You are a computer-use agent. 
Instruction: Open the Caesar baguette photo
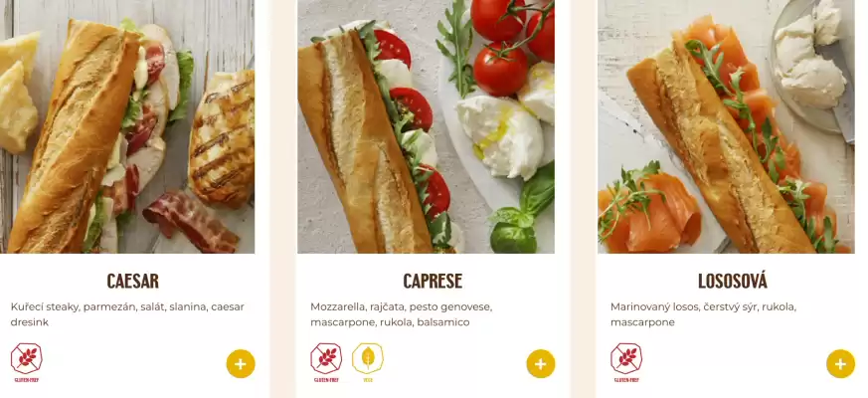(127, 126)
